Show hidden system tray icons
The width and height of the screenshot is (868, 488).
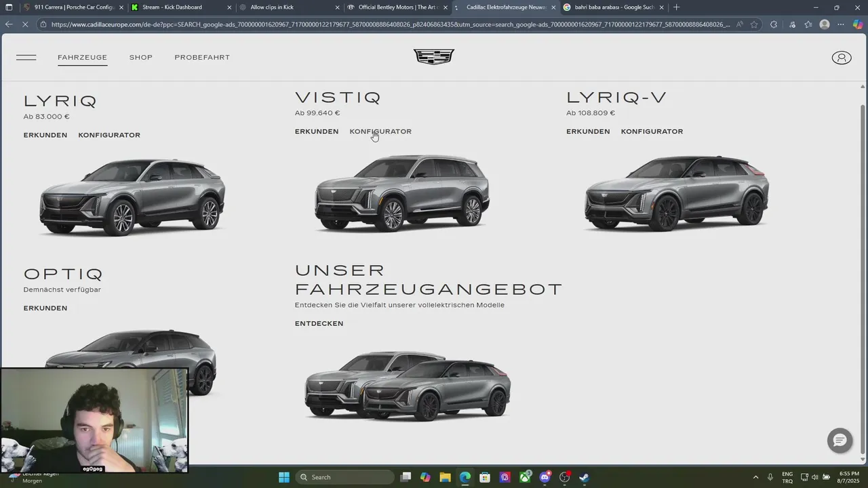[x=756, y=477]
